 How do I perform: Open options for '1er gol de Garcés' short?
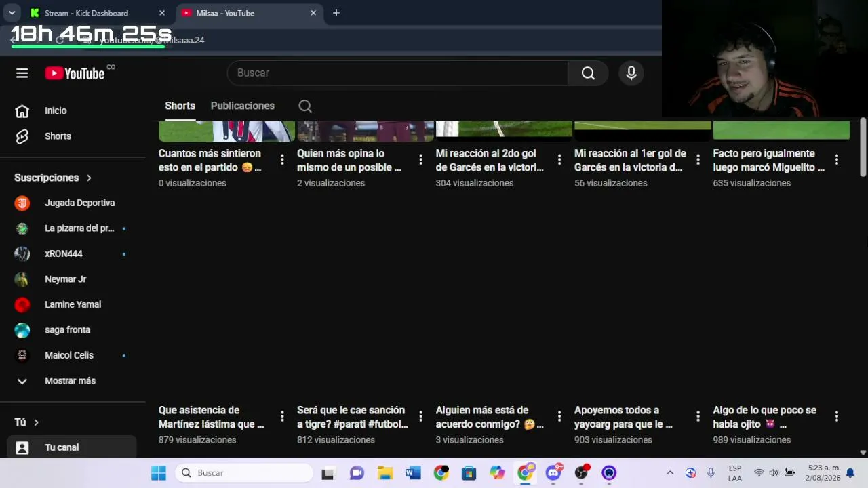pyautogui.click(x=698, y=159)
